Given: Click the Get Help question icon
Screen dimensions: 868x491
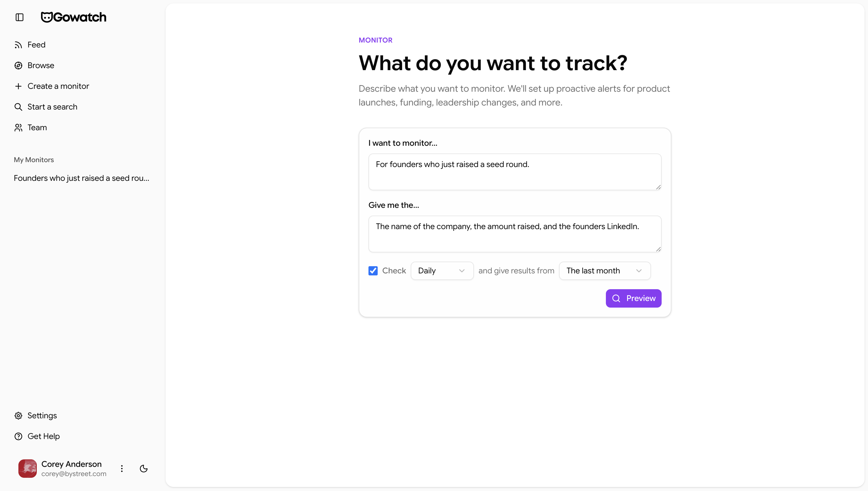Looking at the screenshot, I should tap(18, 436).
